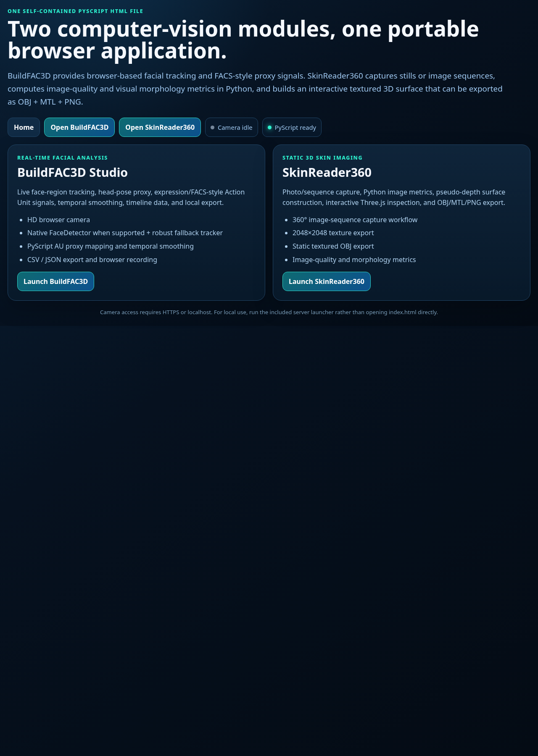Click the PyScript ready status pill
This screenshot has height=756, width=538.
tap(292, 127)
